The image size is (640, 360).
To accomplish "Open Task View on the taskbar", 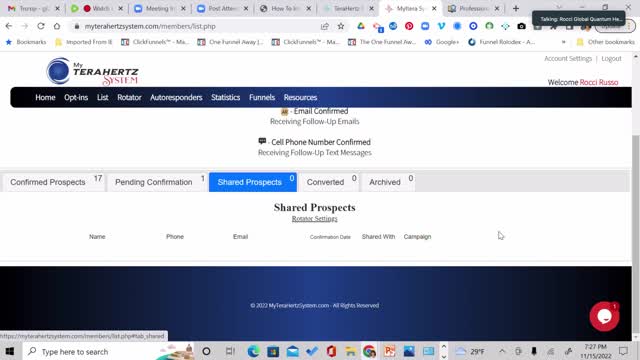I will 230,351.
